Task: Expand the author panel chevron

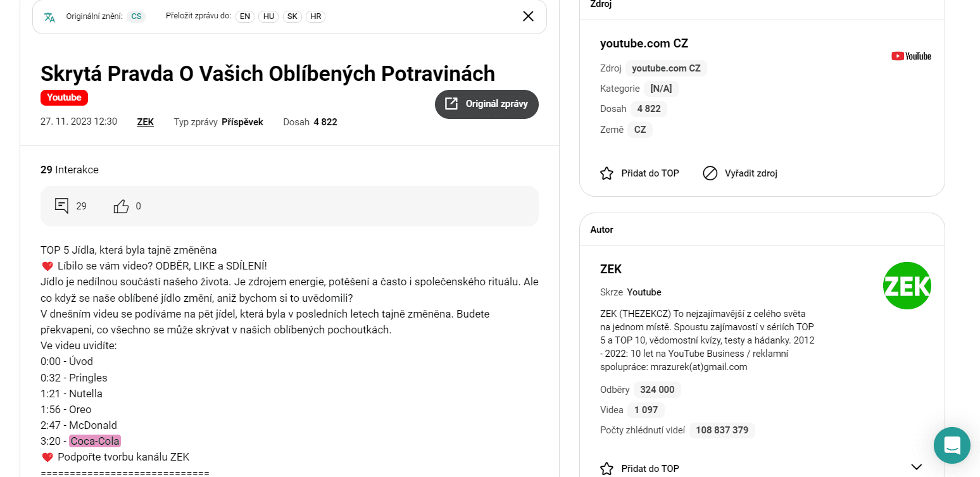Action: [x=916, y=467]
